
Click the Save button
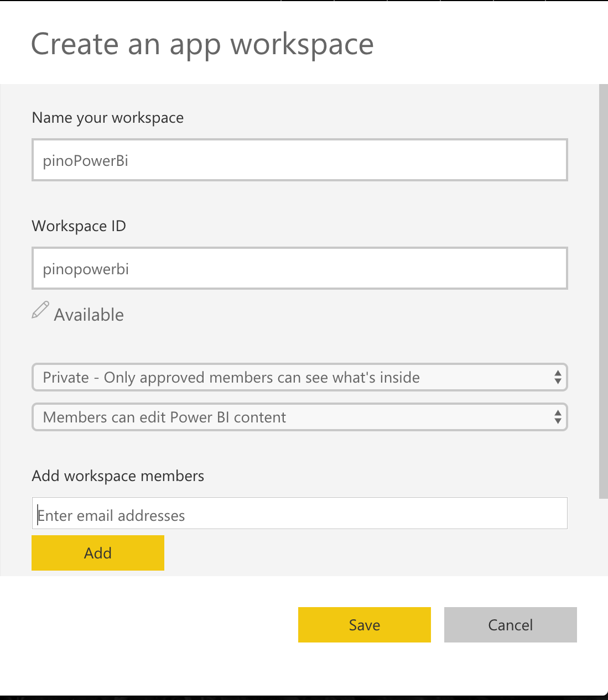[x=365, y=625]
